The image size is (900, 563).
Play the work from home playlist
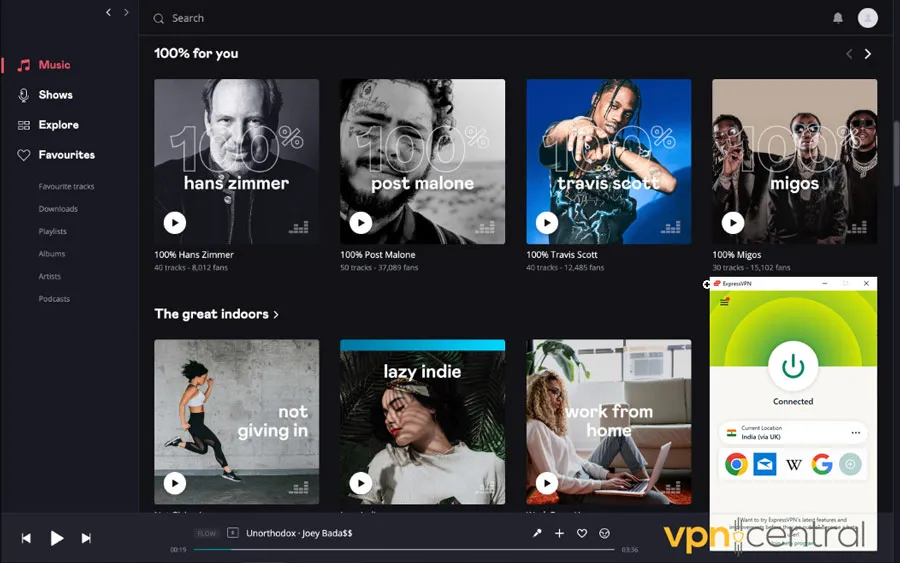pos(546,483)
